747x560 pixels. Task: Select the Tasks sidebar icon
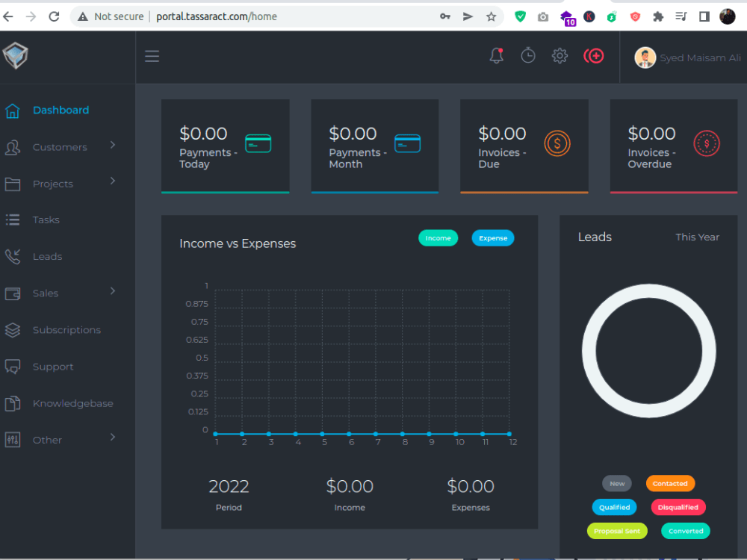coord(13,220)
